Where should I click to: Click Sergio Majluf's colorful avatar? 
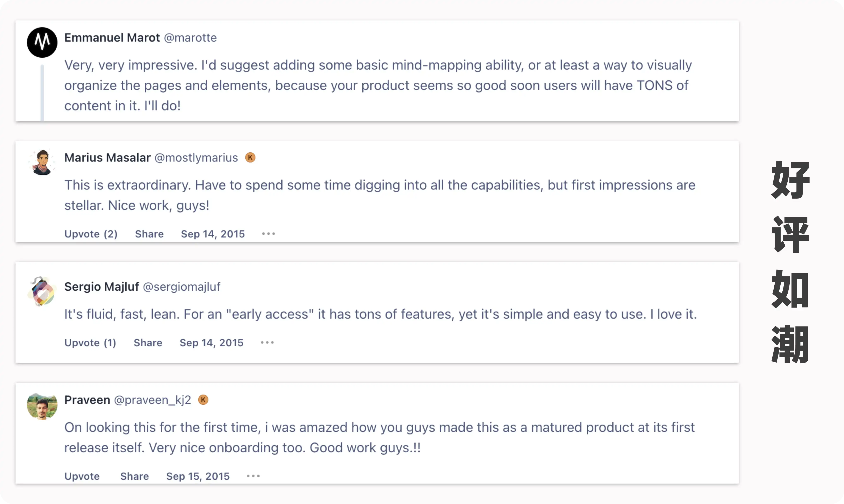[x=42, y=291]
